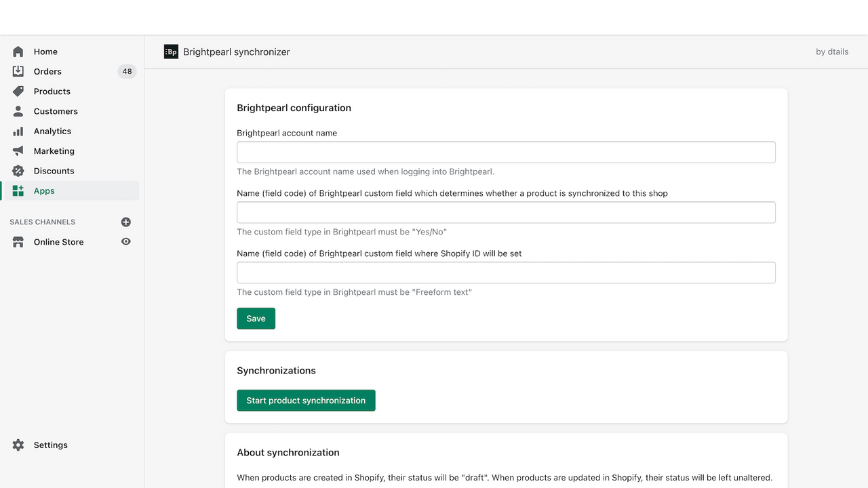Click the Synchronizations heading
The width and height of the screenshot is (868, 488).
(276, 371)
